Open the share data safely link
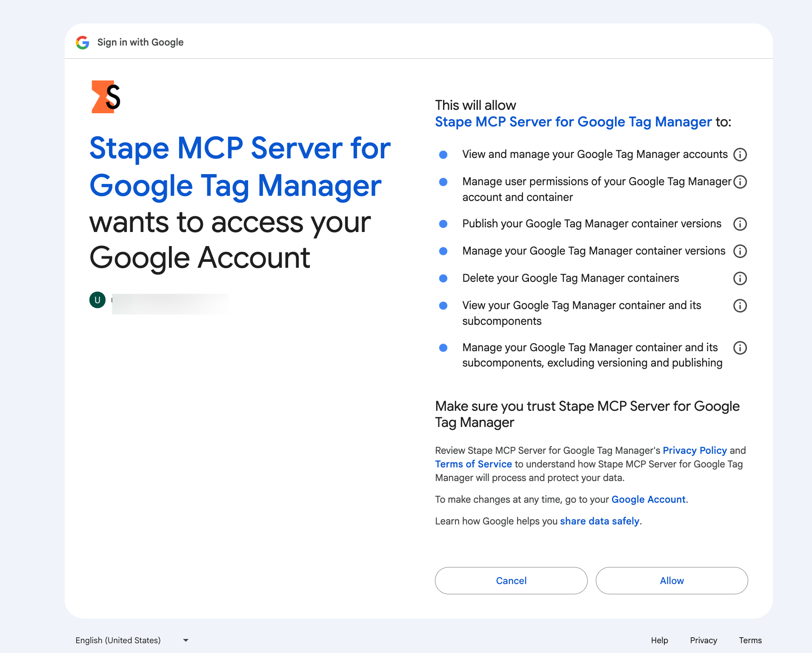The width and height of the screenshot is (812, 653). point(600,521)
